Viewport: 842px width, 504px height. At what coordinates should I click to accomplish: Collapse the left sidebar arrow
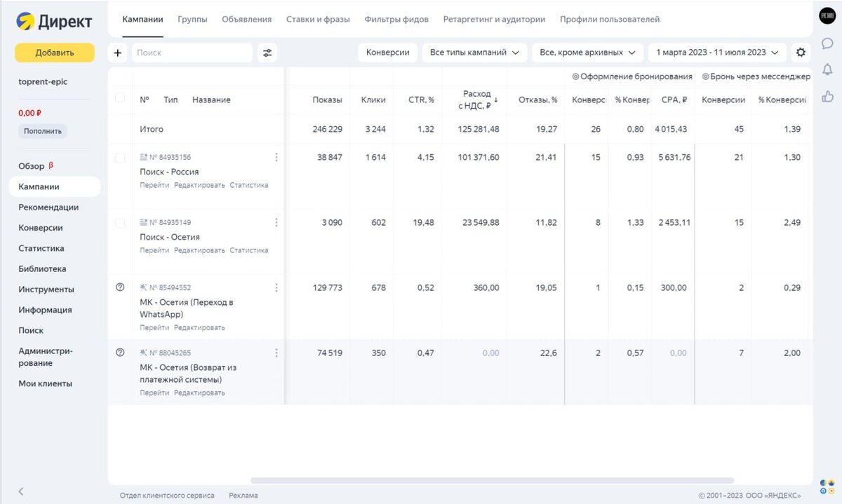point(21,491)
